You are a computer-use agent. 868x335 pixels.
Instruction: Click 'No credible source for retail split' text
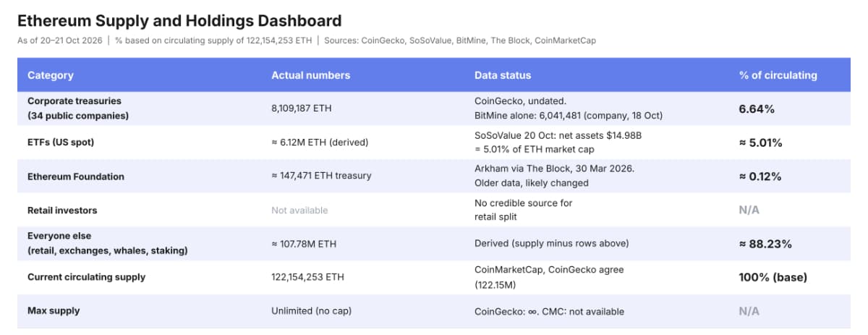[x=523, y=210]
